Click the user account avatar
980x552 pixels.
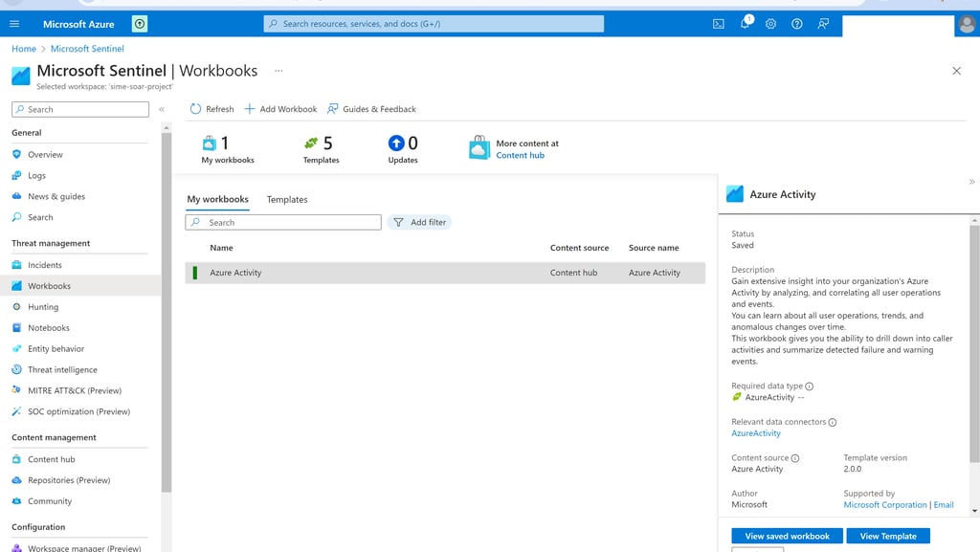pos(967,24)
